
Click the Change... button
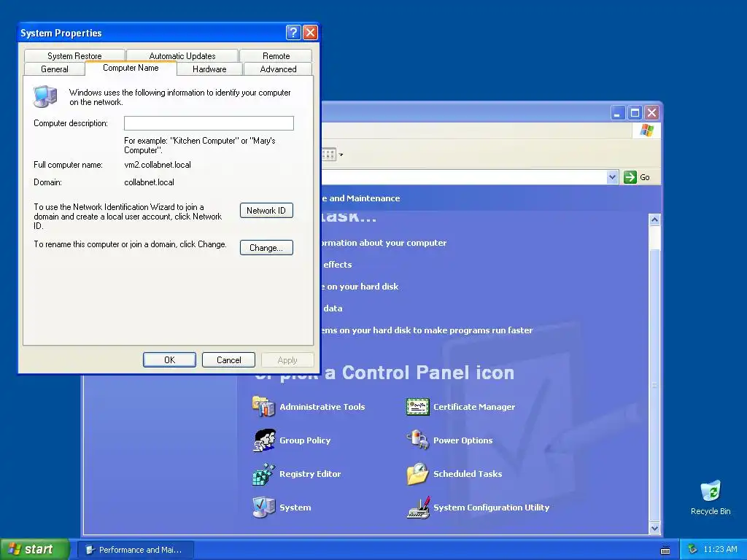[x=266, y=248]
